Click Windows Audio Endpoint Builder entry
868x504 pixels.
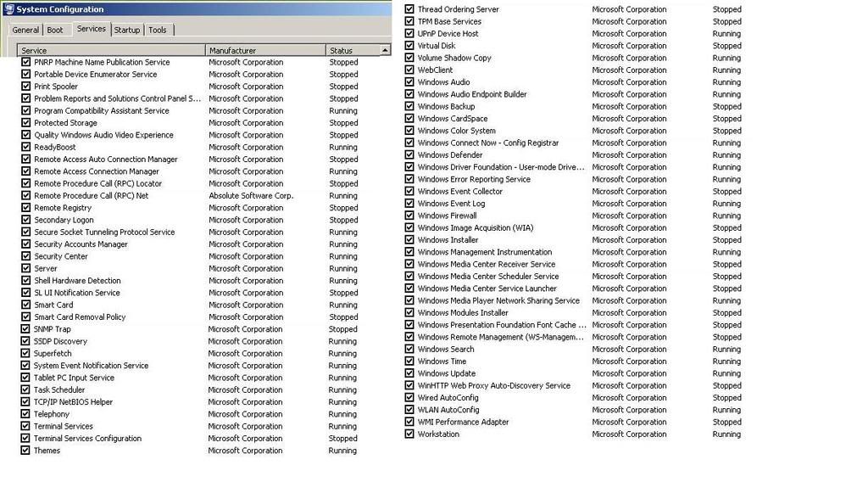pos(472,94)
